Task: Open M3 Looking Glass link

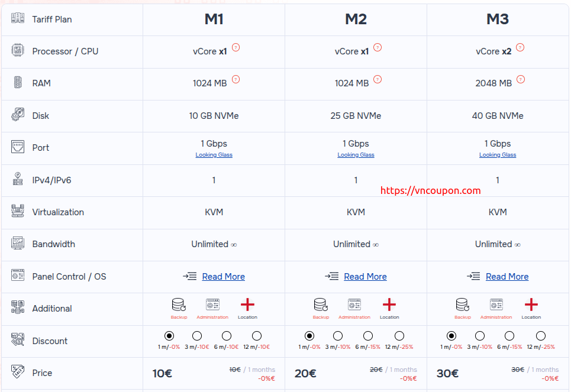Action: coord(498,155)
